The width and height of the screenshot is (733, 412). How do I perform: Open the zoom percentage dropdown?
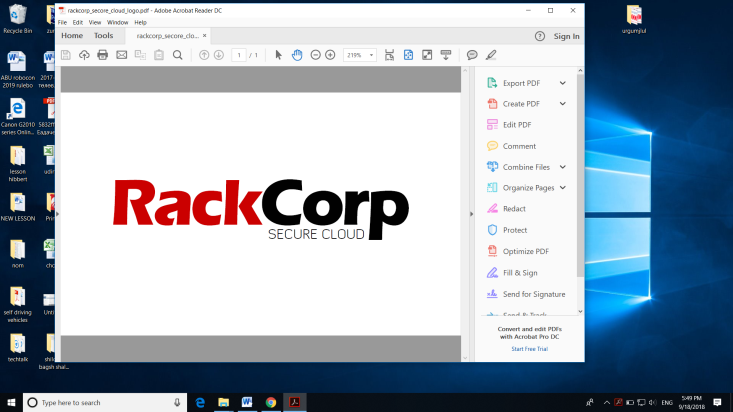coord(372,55)
